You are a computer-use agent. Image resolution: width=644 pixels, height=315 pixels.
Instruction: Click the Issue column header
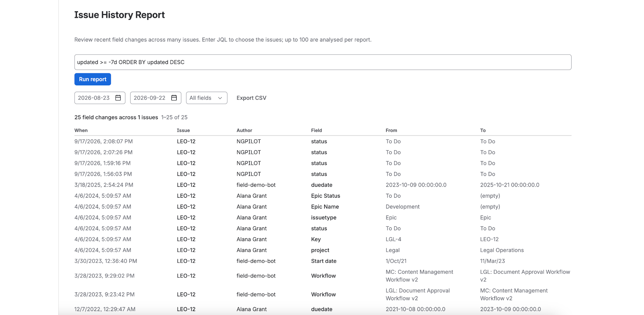click(183, 131)
